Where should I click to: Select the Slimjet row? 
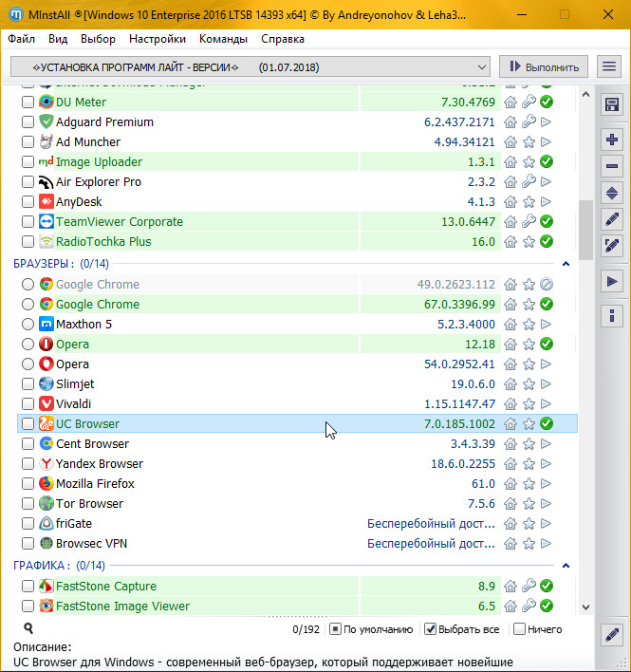(x=297, y=384)
